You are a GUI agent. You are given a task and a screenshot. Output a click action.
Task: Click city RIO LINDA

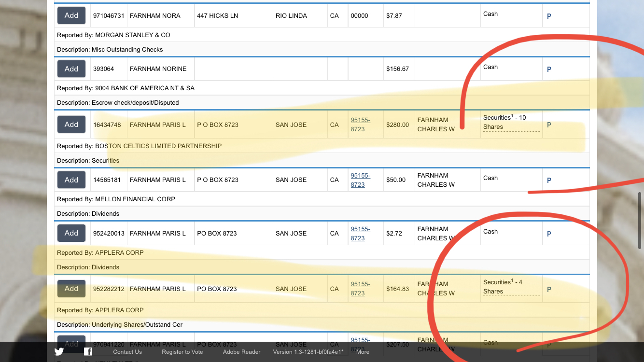point(291,16)
